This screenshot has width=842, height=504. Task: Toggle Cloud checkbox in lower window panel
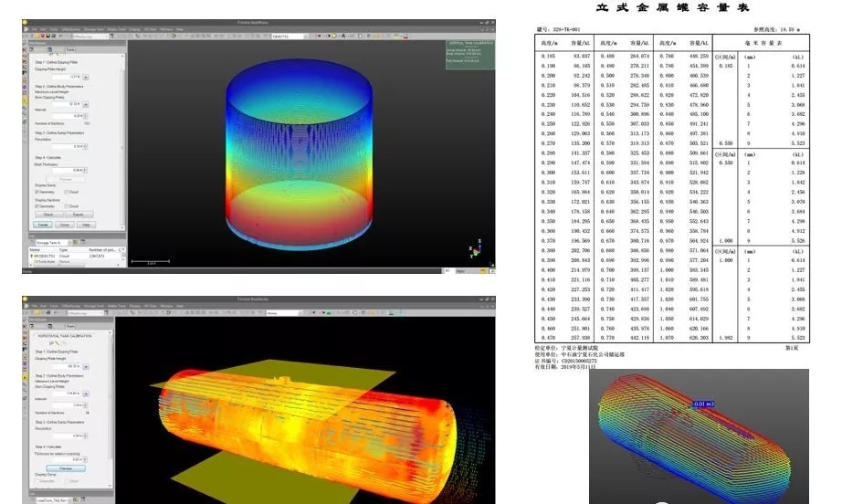[x=68, y=481]
